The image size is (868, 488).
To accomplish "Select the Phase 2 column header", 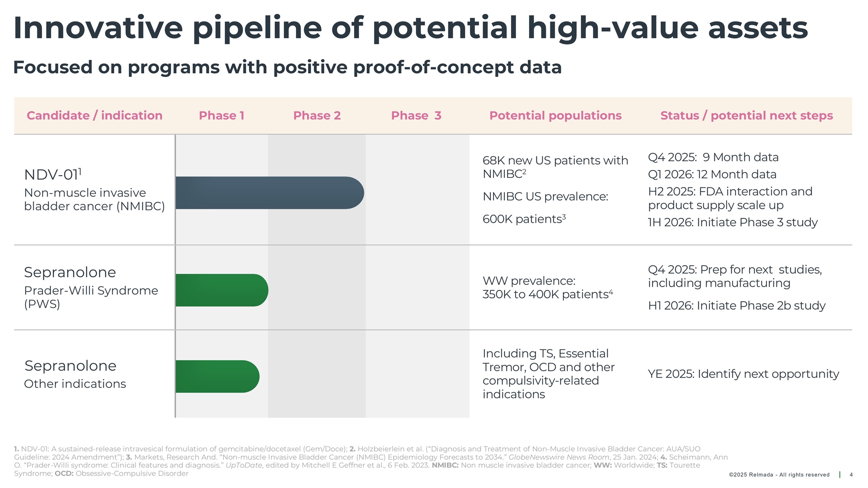I will tap(317, 115).
